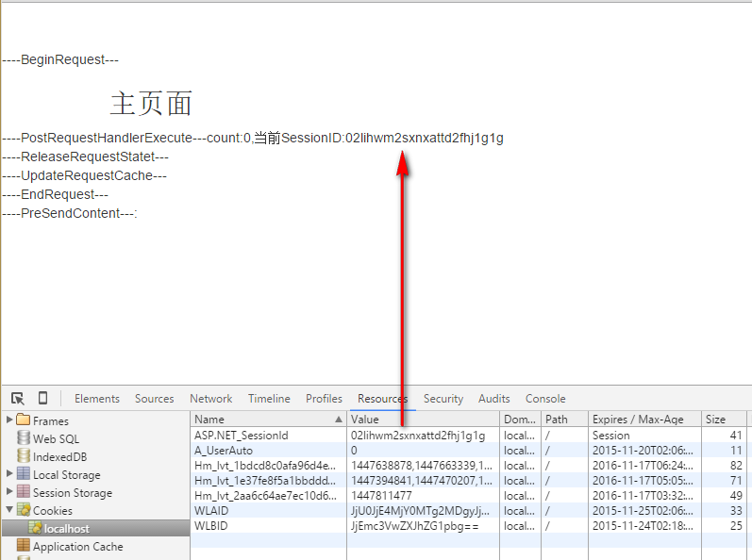752x560 pixels.
Task: Click the ----BeginRequest--- line on the page
Action: point(60,59)
